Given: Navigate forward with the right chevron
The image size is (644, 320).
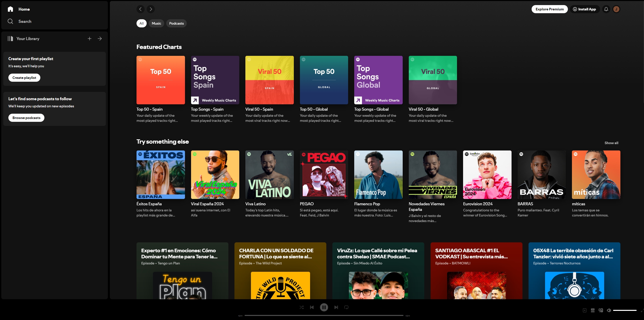Looking at the screenshot, I should point(151,9).
